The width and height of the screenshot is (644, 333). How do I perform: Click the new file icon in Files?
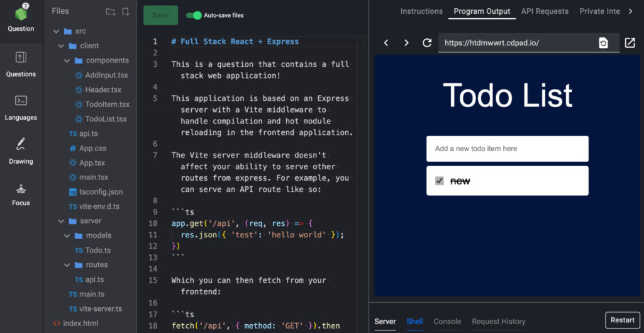coord(126,11)
